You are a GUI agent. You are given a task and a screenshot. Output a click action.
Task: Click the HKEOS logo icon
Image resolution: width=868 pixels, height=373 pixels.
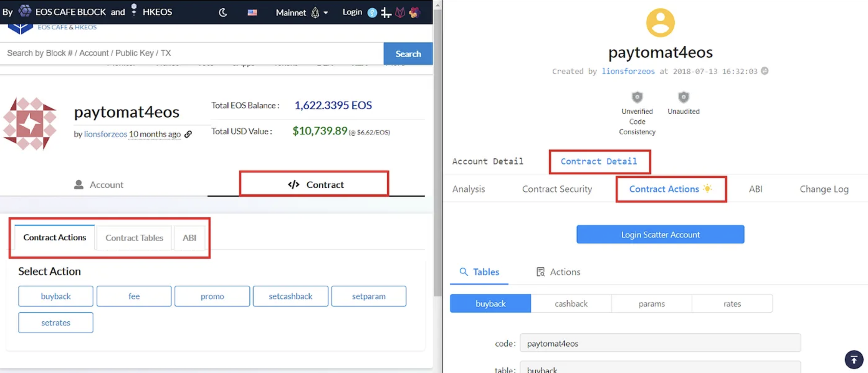(x=134, y=10)
